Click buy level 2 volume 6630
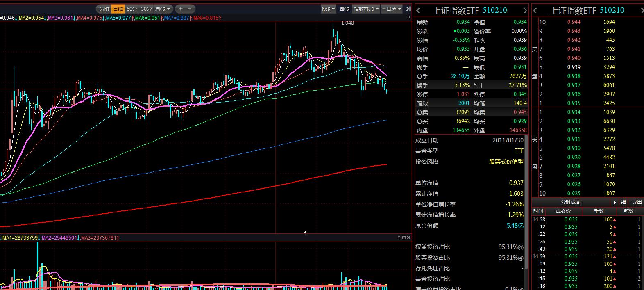Screen dimensions: 644x290 609,121
